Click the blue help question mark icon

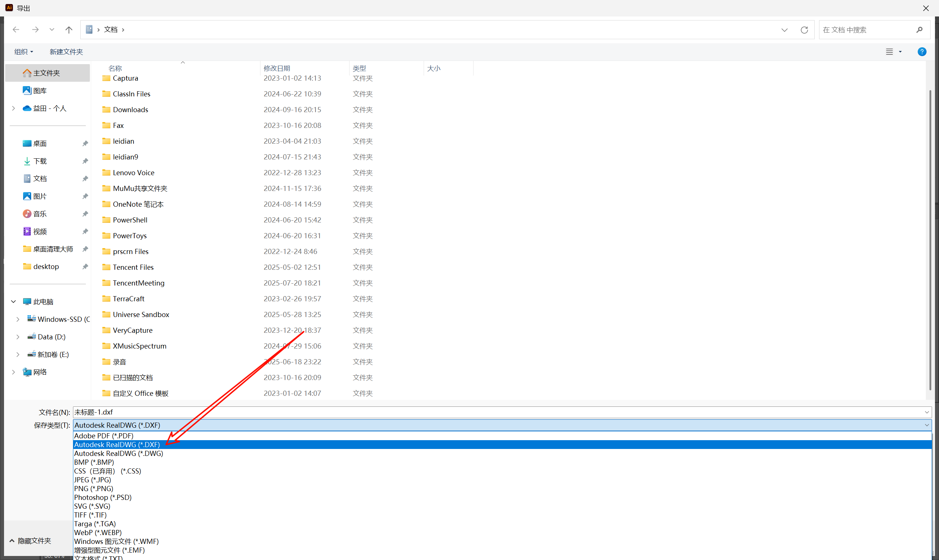[x=922, y=52]
